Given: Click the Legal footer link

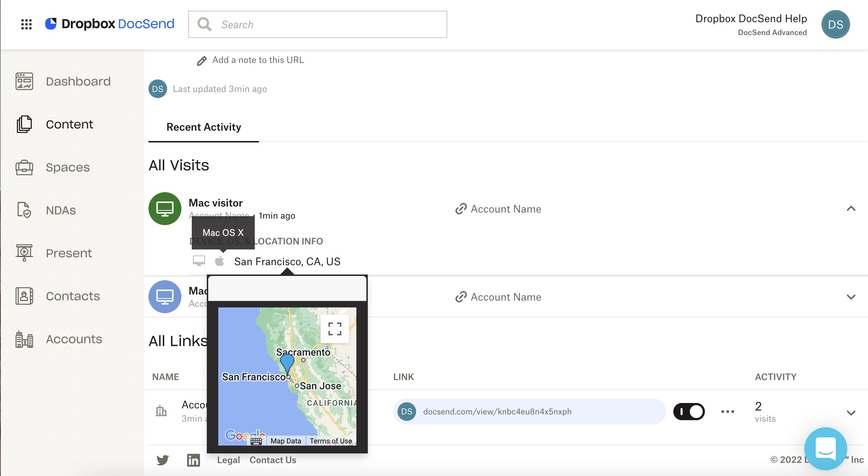Looking at the screenshot, I should 228,460.
